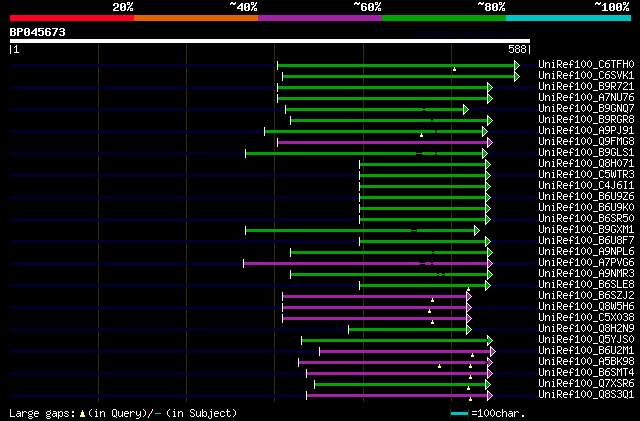Select the UniRef100_A7PVG6 label
The height and width of the screenshot is (421, 640).
coord(586,263)
